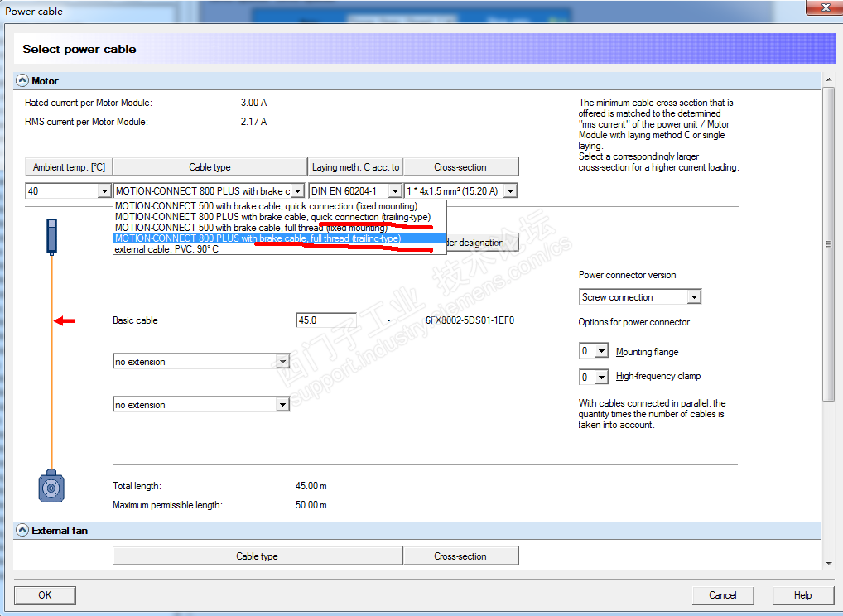
Task: Select MOTION-CONNECT 800 PLUS full thread trailing-type
Action: point(280,238)
